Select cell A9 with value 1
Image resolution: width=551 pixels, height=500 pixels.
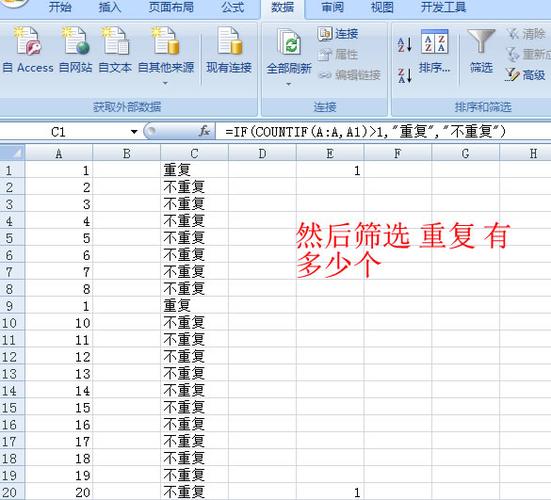59,306
